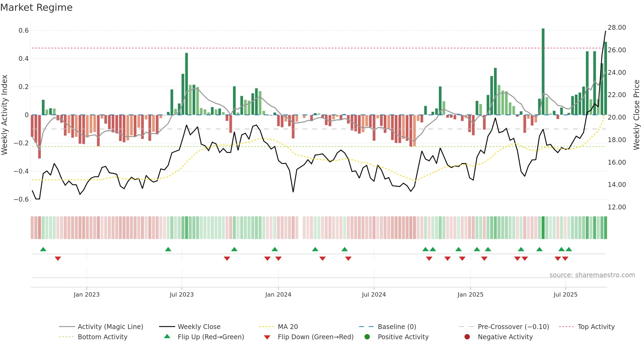Toggle the Pre-Crossover (−0.10) legend entry
Viewport: 644px width, 362px height.
504,327
